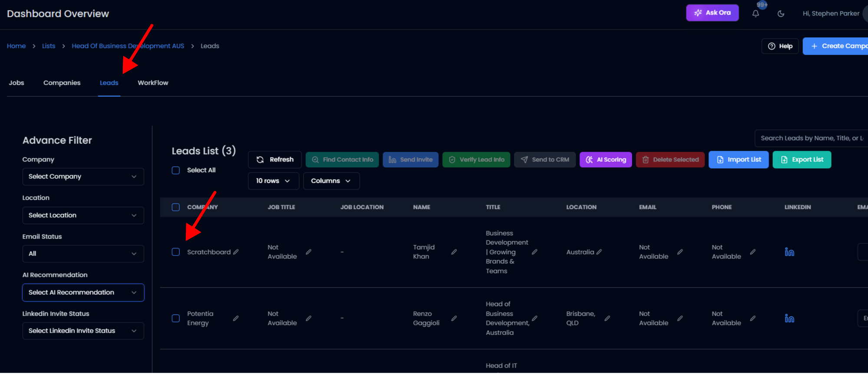Open the Select Company dropdown

pos(83,177)
